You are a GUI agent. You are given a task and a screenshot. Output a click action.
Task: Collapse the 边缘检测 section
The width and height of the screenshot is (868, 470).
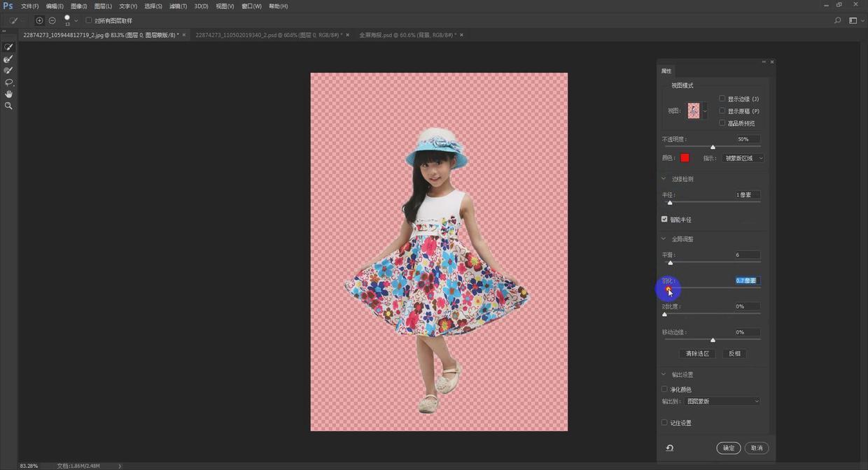click(x=664, y=179)
